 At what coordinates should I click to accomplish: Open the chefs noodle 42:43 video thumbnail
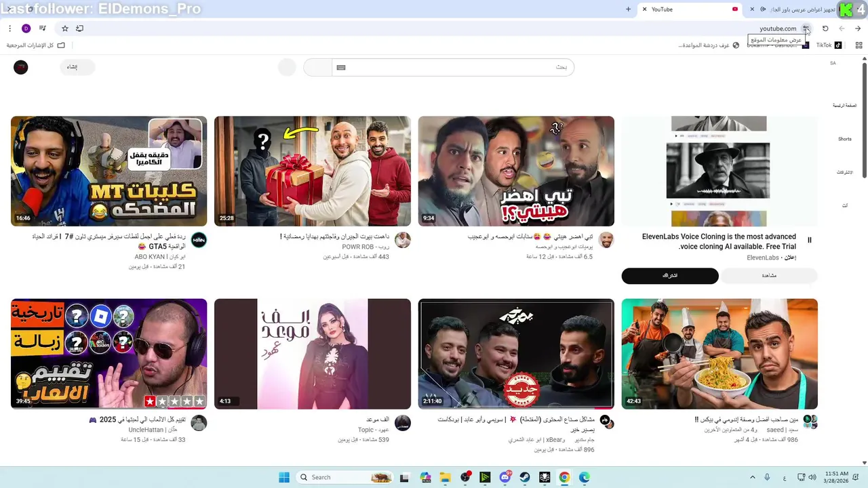pos(719,354)
